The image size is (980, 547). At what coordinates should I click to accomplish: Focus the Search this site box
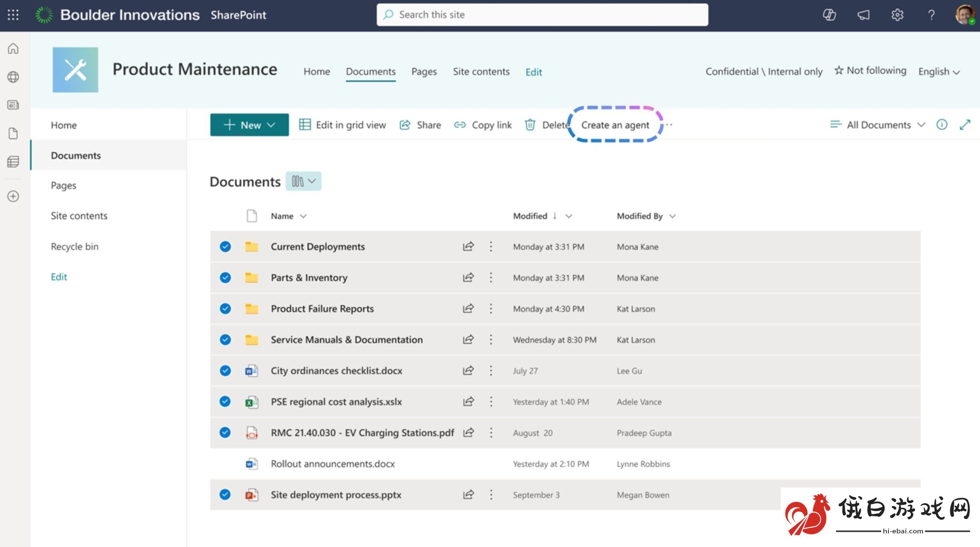[x=542, y=15]
